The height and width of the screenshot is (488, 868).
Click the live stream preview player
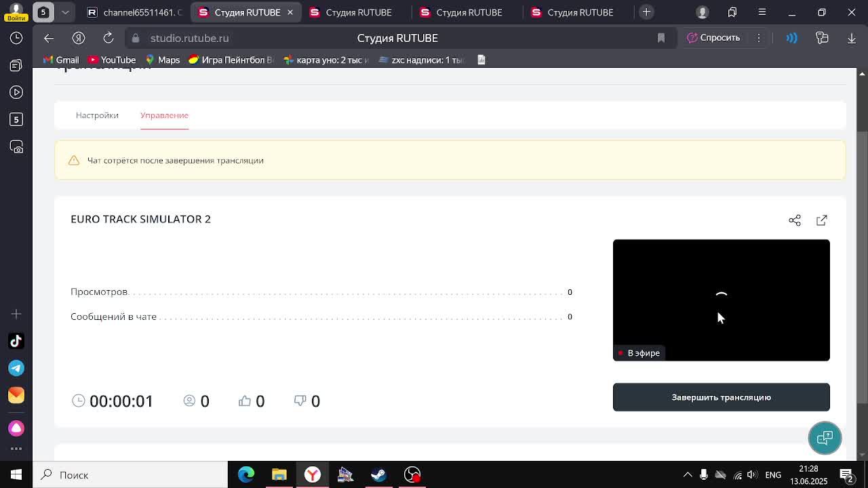click(x=722, y=300)
